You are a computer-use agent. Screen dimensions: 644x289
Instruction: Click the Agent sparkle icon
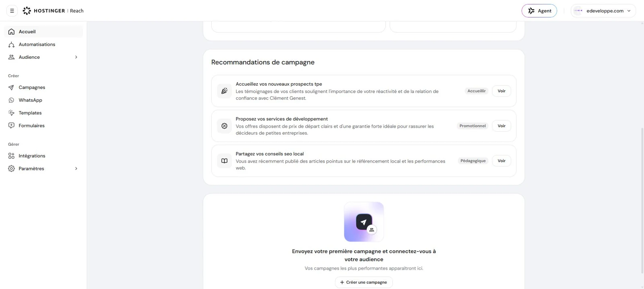[531, 11]
